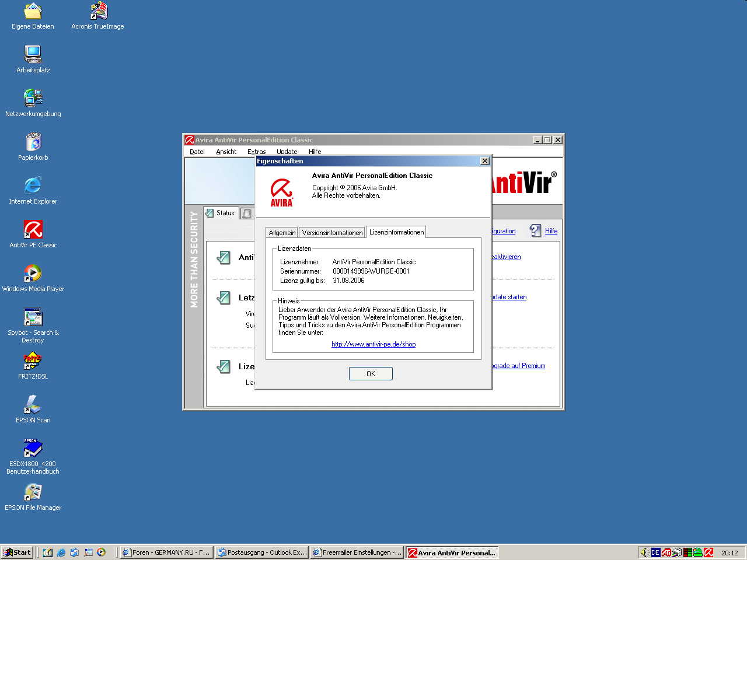Click Avira AntiVir Personal taskbar button

[452, 552]
